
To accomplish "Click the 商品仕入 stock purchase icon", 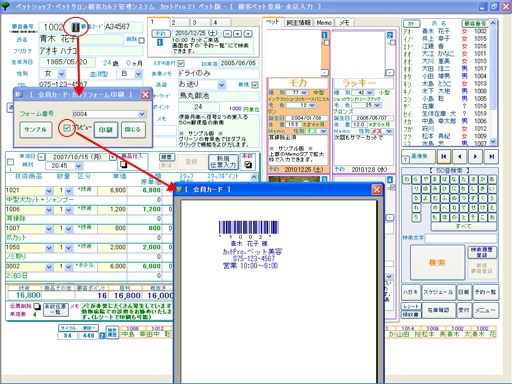I will click(124, 164).
